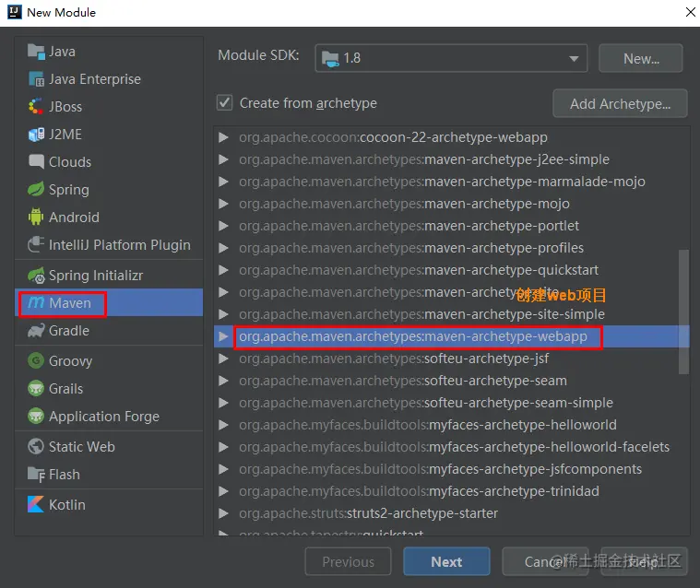Expand maven-archetype-marmalade-mojo arrow
Screen dimensions: 700x588
224,182
